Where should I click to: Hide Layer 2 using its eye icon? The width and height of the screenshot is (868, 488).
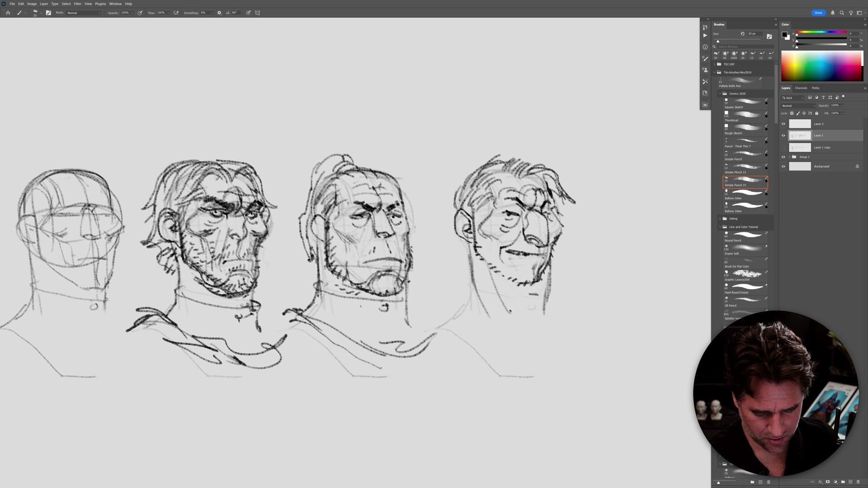point(783,124)
